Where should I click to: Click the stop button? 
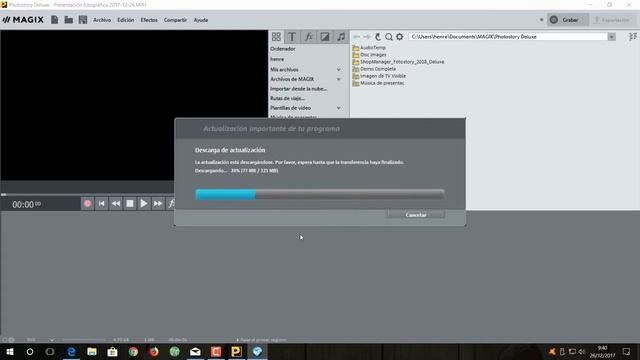coord(130,203)
